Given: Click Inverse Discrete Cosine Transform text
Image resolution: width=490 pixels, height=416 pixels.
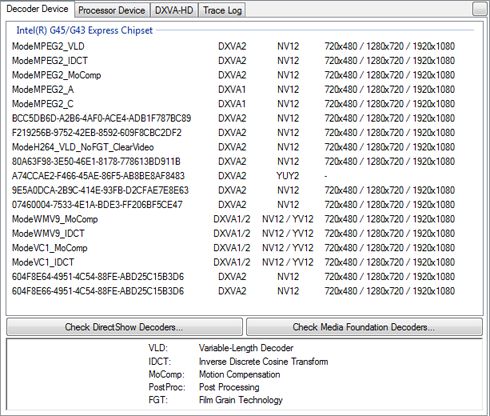Looking at the screenshot, I should click(263, 361).
